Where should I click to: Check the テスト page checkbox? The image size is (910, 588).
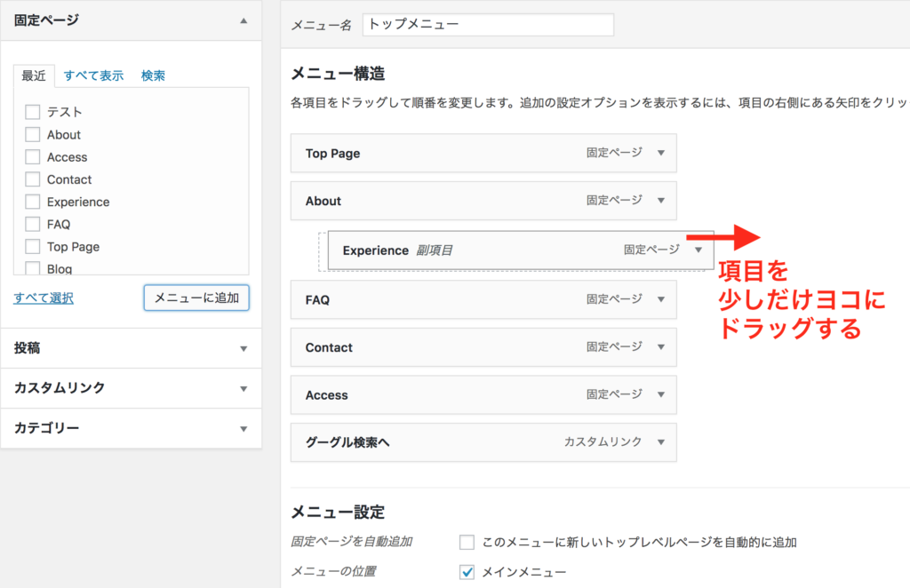click(x=33, y=112)
